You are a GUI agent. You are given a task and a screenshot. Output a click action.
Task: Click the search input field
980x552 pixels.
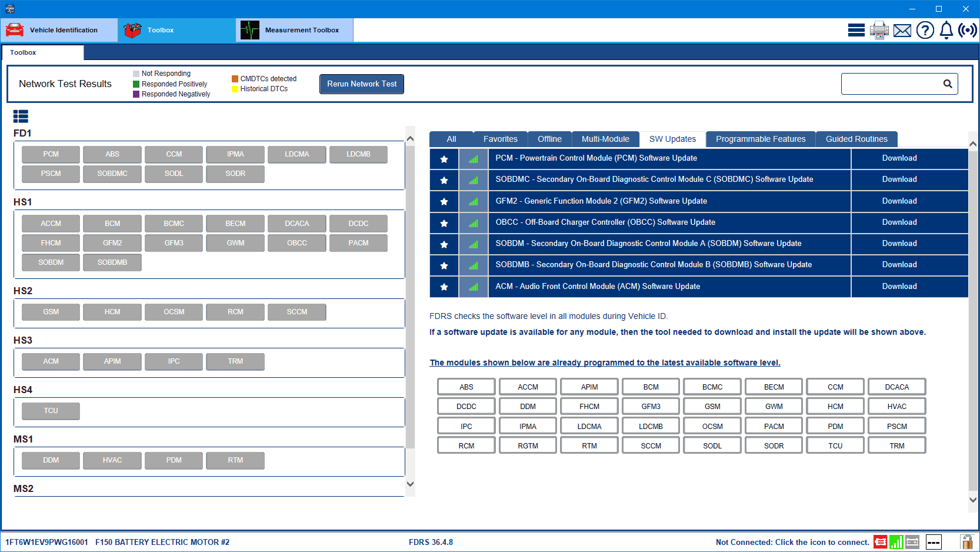(x=891, y=84)
